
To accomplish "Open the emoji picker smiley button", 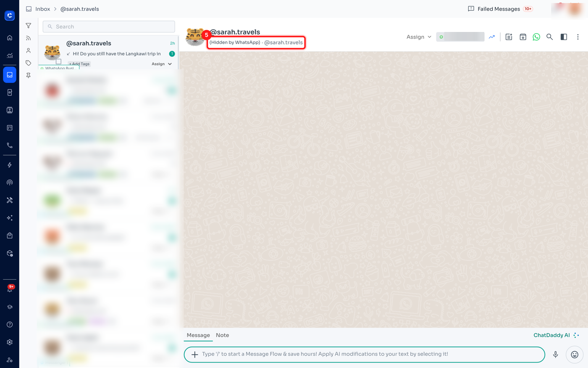I will click(x=575, y=355).
